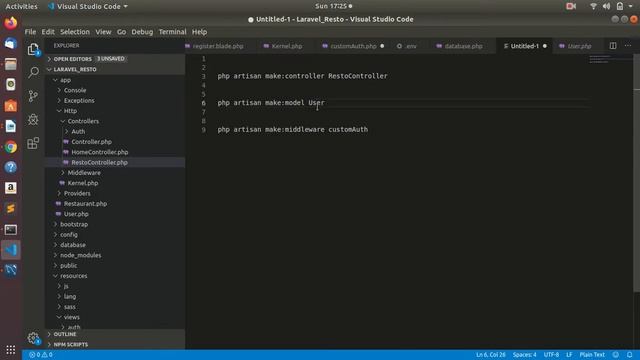Open the Terminal menu
Image resolution: width=640 pixels, height=360 pixels.
pos(172,32)
